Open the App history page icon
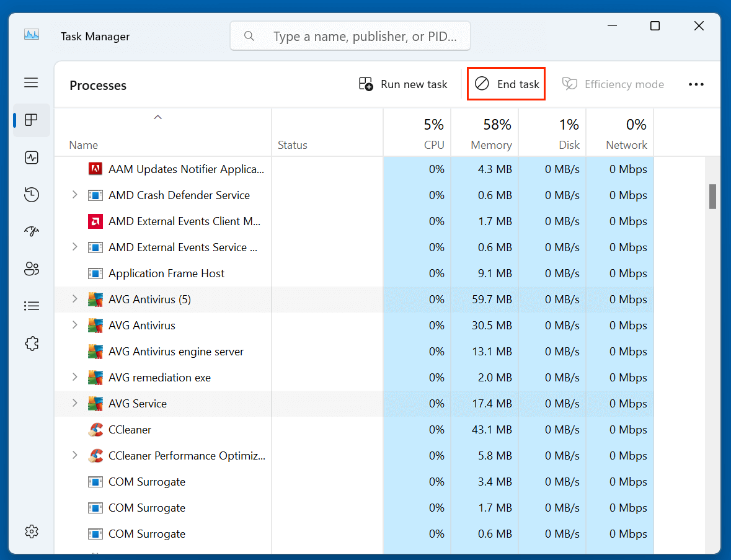The image size is (731, 560). (32, 195)
